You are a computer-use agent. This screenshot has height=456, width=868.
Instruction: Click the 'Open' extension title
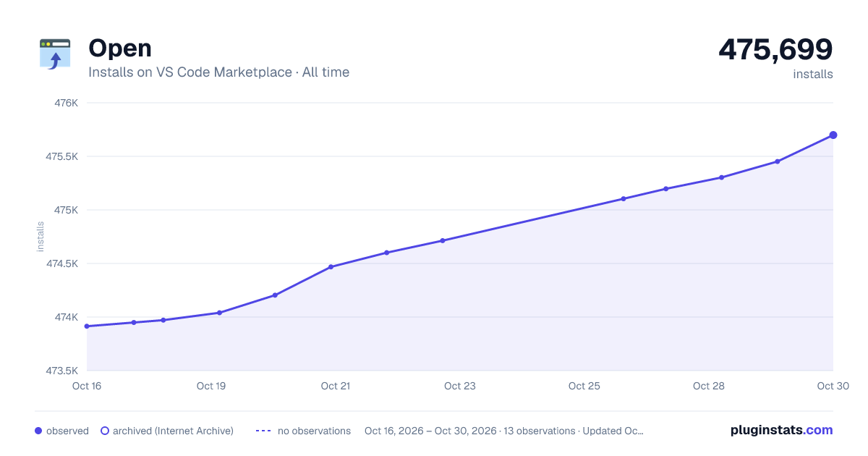coord(120,48)
